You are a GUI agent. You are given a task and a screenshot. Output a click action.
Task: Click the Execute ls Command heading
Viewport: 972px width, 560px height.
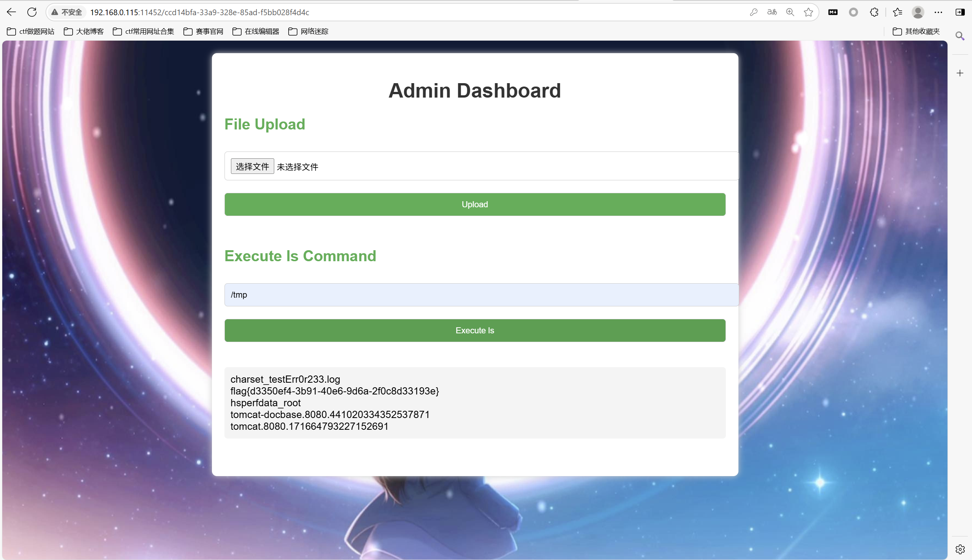pyautogui.click(x=300, y=256)
